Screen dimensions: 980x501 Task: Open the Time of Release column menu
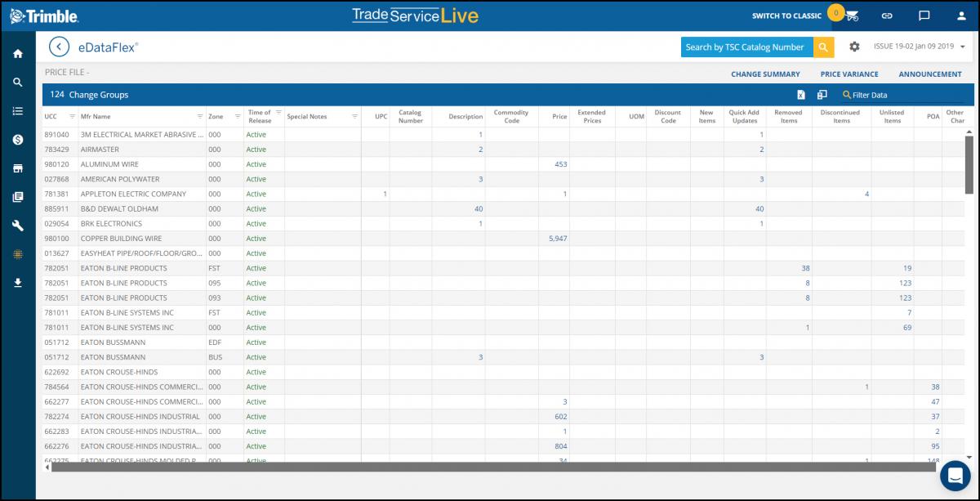click(278, 113)
